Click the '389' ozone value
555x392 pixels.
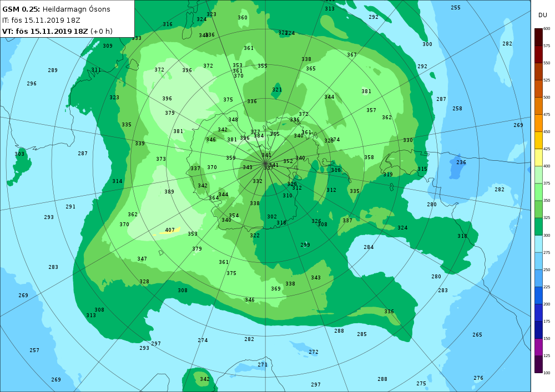click(169, 192)
